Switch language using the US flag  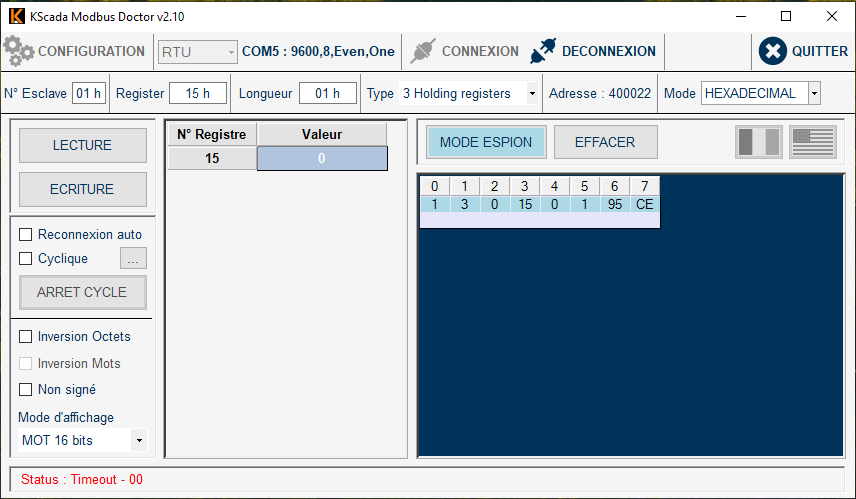tap(812, 142)
